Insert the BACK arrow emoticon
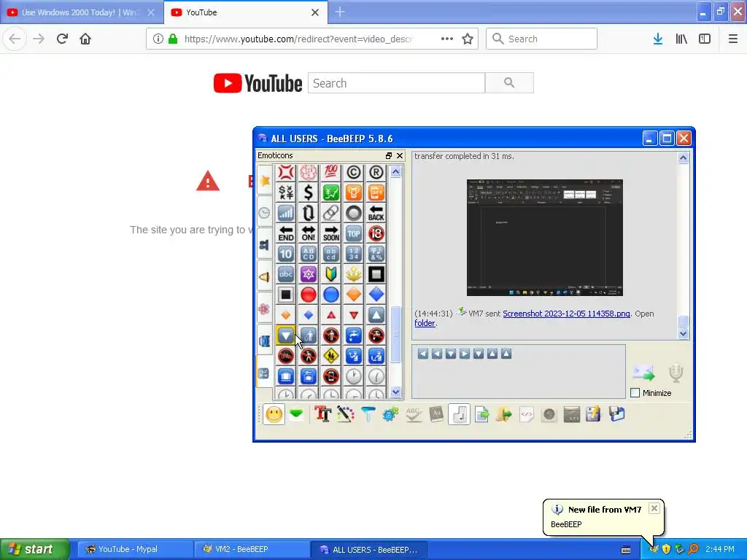The width and height of the screenshot is (747, 560). point(376,213)
